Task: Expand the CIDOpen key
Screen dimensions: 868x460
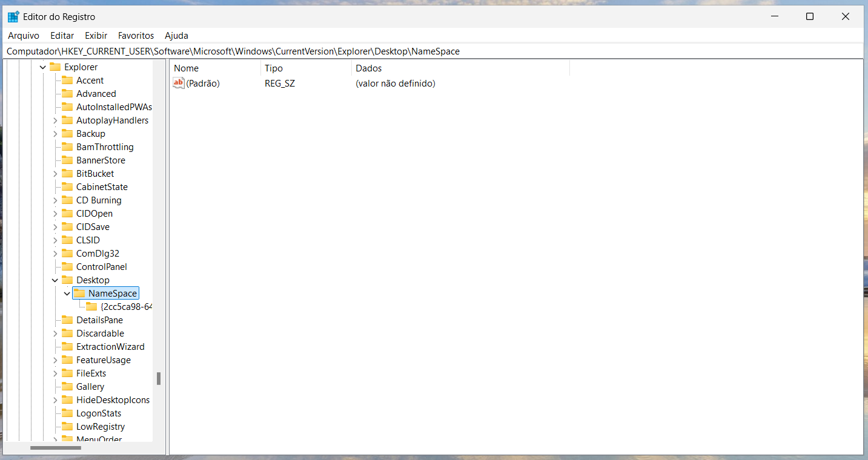Action: coord(55,214)
